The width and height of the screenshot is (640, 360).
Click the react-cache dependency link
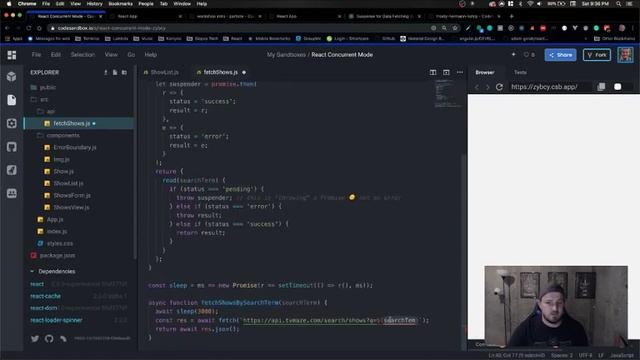tap(45, 296)
